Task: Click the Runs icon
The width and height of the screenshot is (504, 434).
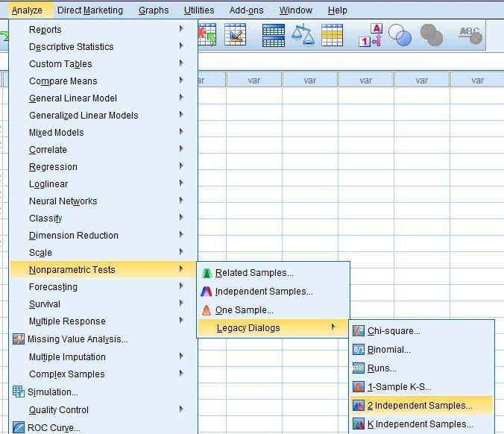Action: 359,368
